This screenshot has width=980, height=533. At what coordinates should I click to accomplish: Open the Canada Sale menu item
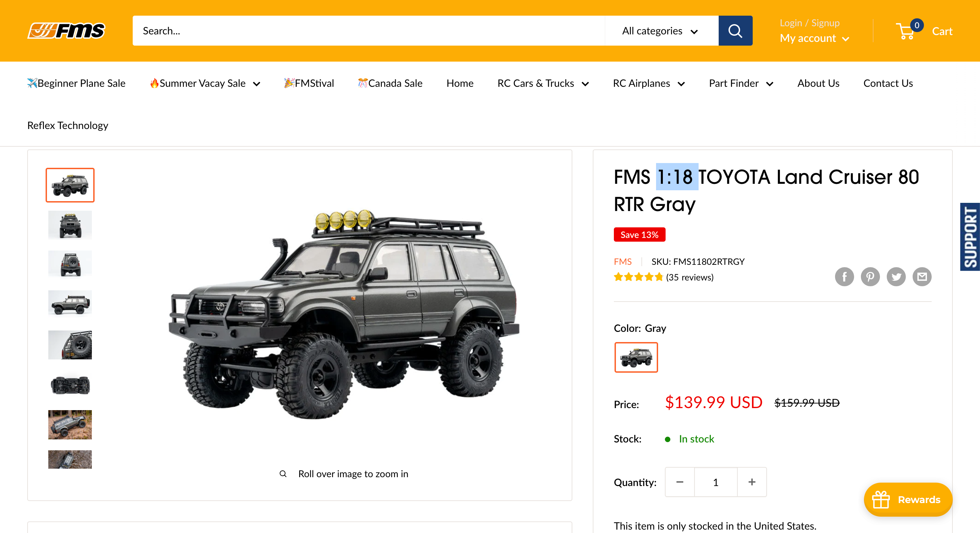click(x=390, y=83)
